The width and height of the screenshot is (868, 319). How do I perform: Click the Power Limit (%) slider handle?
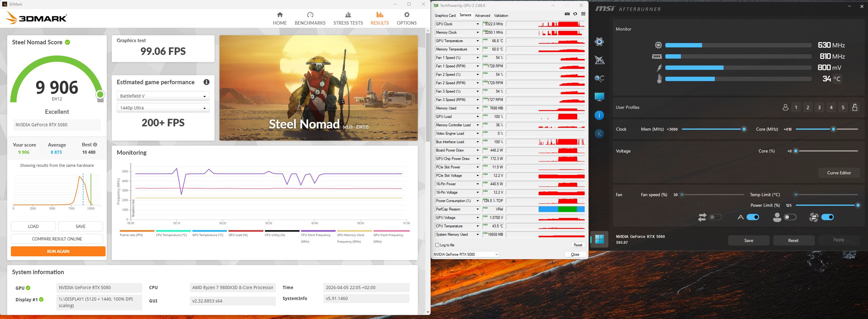coord(858,205)
